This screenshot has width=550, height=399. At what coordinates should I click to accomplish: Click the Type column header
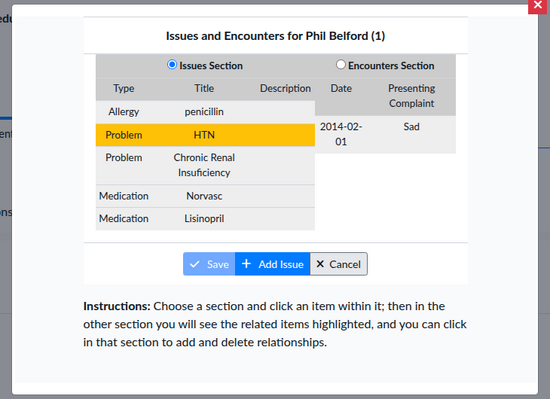point(124,88)
